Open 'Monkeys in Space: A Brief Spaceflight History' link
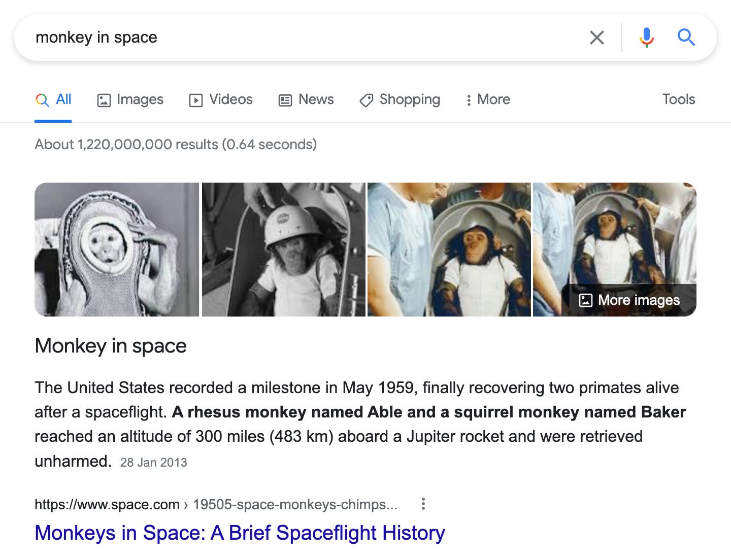The height and width of the screenshot is (560, 731). point(240,533)
